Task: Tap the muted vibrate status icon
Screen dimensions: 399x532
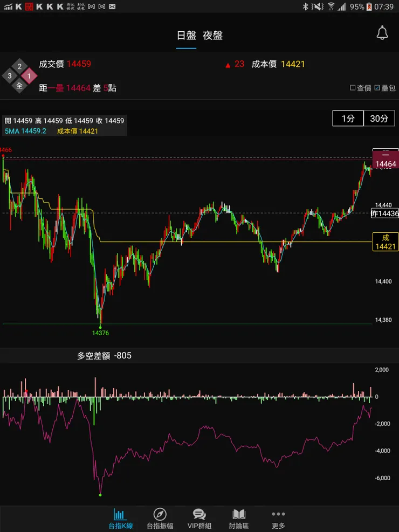Action: click(x=318, y=6)
